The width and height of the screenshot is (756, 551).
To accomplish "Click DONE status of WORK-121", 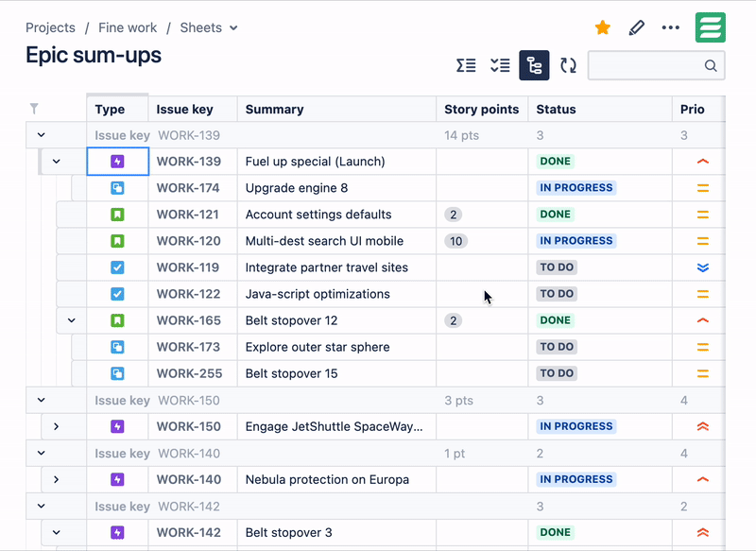I will pos(556,215).
